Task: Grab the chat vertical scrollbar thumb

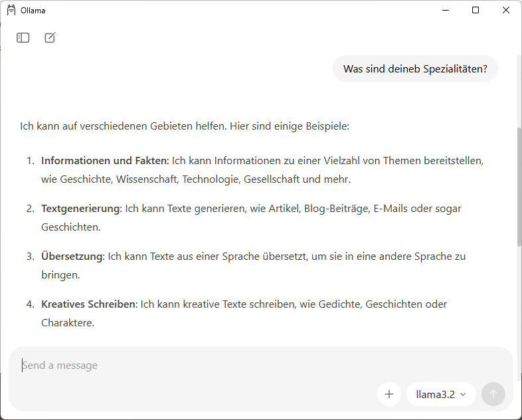Action: point(519,186)
